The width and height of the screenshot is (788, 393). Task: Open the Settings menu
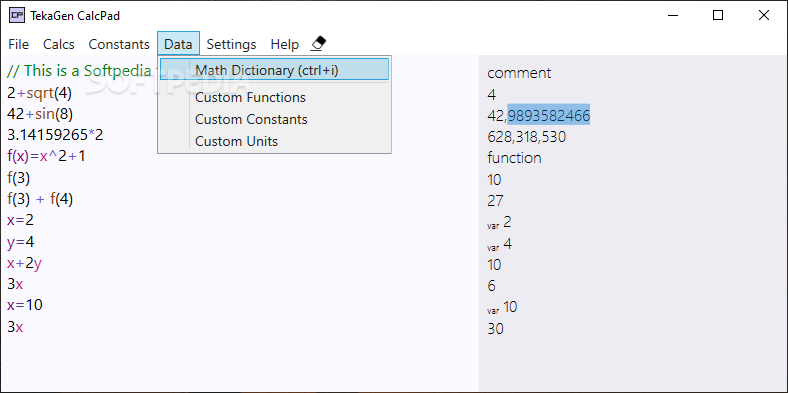tap(231, 44)
